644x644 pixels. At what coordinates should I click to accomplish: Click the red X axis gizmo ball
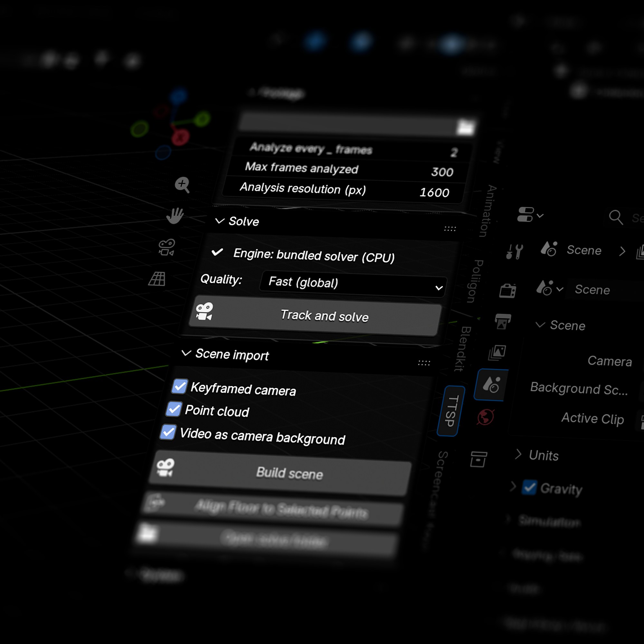pyautogui.click(x=180, y=137)
